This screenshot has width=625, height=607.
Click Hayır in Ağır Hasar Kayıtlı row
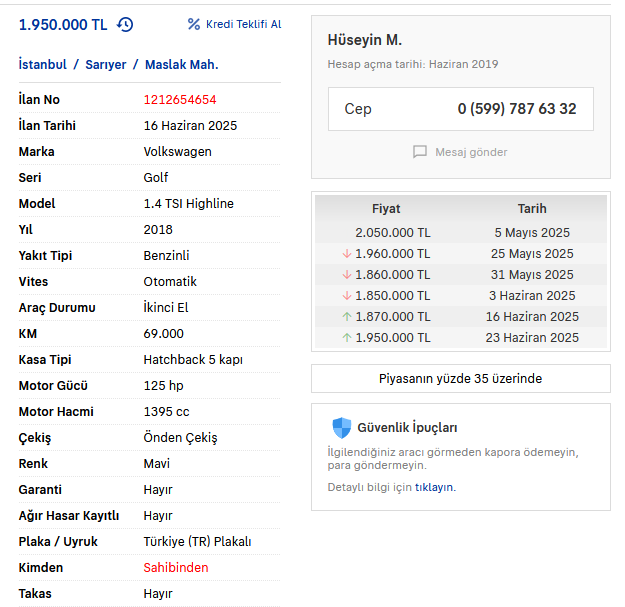click(x=158, y=516)
